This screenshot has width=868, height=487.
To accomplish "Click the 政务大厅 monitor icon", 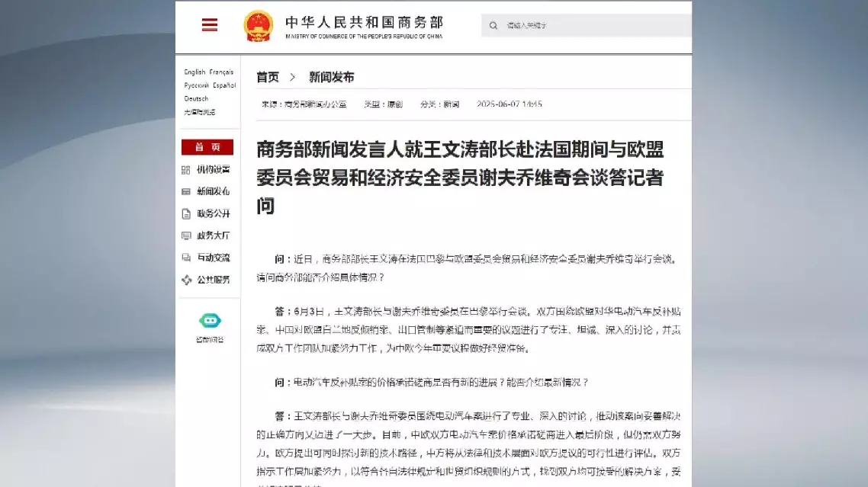I will click(x=186, y=236).
